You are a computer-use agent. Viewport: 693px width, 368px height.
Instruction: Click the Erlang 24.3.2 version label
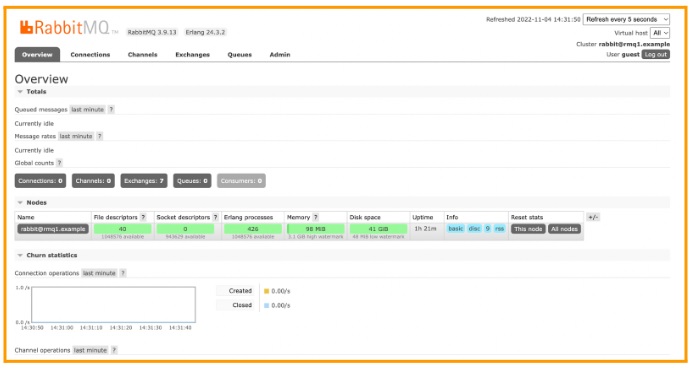(205, 32)
